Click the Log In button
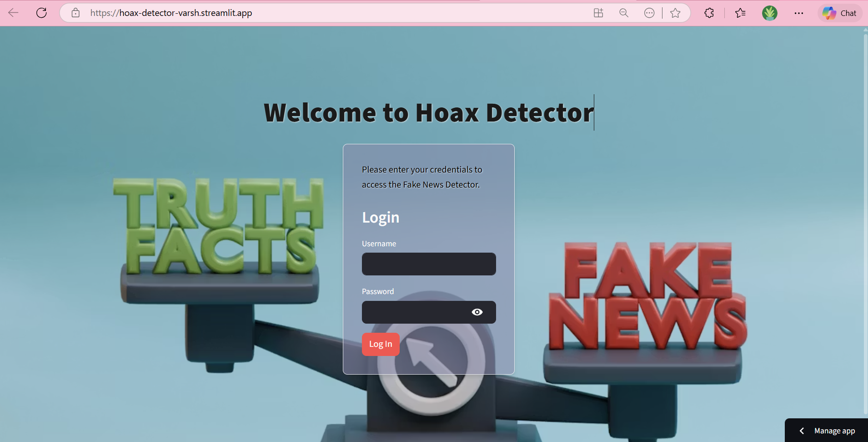 tap(381, 344)
